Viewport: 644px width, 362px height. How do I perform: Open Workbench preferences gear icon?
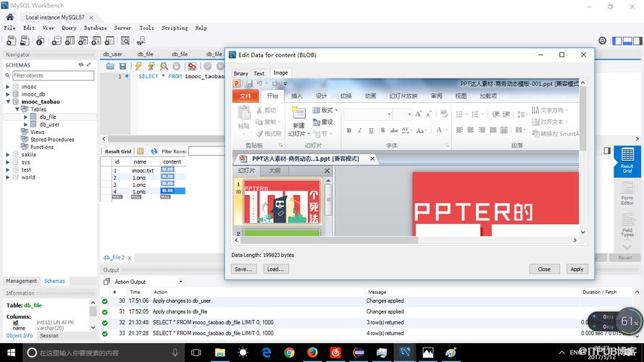click(602, 41)
